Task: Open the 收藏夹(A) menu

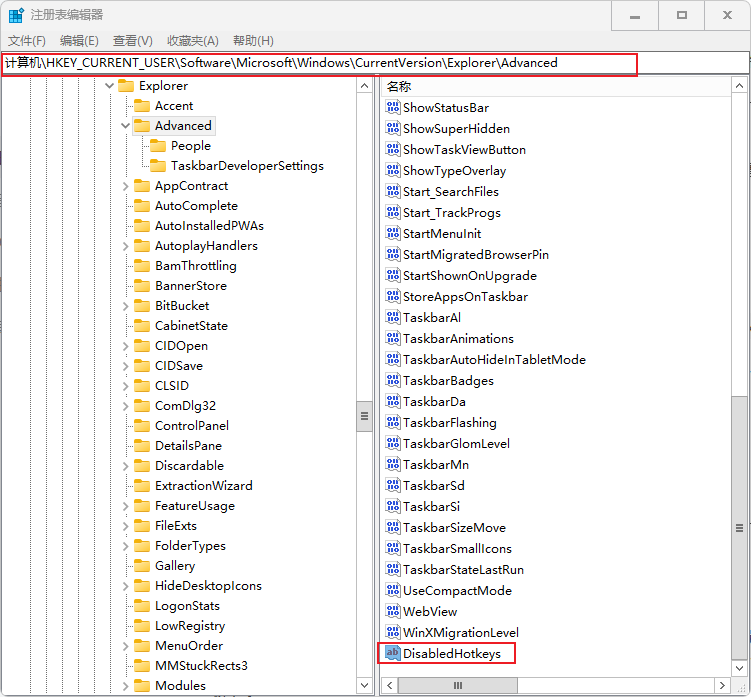Action: (x=192, y=40)
